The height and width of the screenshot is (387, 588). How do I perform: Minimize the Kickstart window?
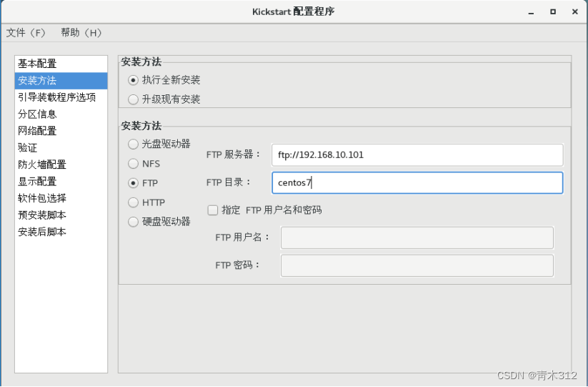(x=531, y=12)
